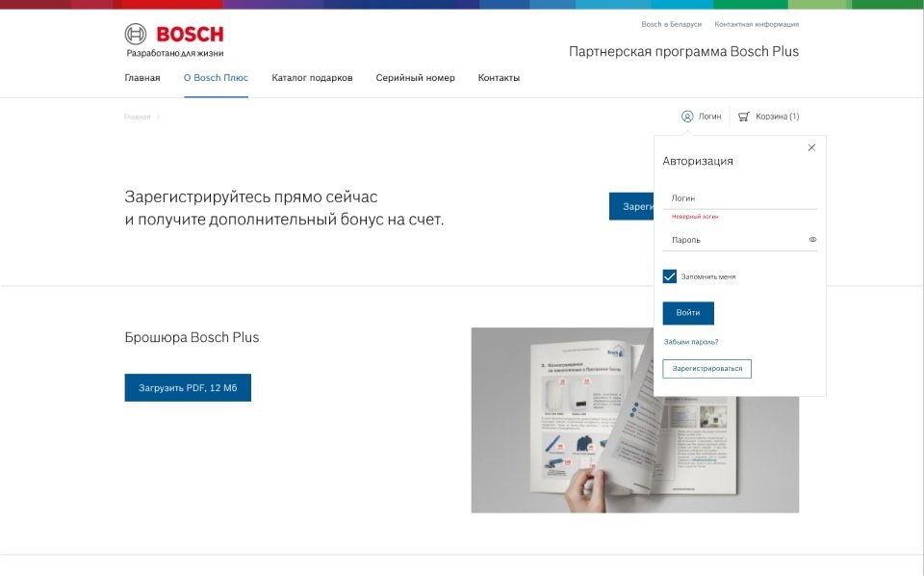Image resolution: width=924 pixels, height=576 pixels.
Task: Open the Главная menu item
Action: coord(142,78)
